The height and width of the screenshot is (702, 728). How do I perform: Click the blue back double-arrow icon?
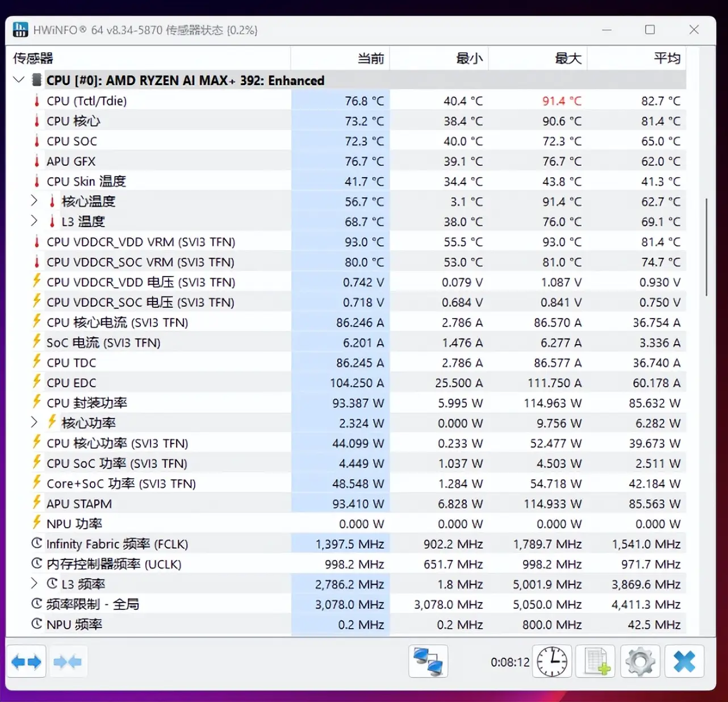(27, 661)
